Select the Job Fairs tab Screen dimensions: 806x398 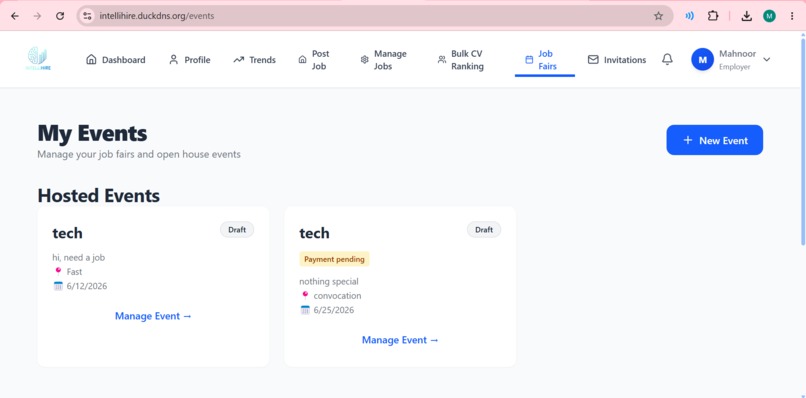point(545,60)
